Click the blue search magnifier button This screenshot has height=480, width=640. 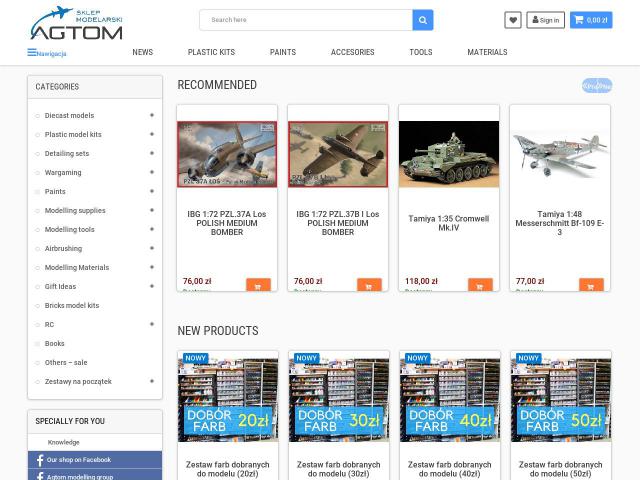pos(423,20)
